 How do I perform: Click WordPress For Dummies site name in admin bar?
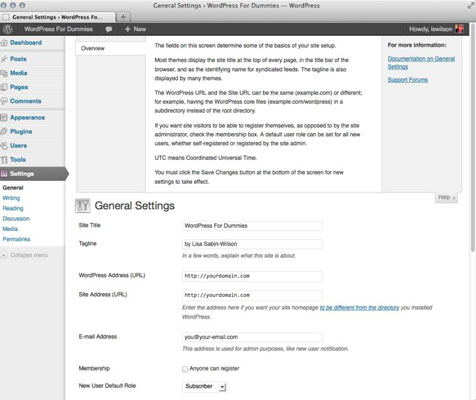(x=58, y=29)
